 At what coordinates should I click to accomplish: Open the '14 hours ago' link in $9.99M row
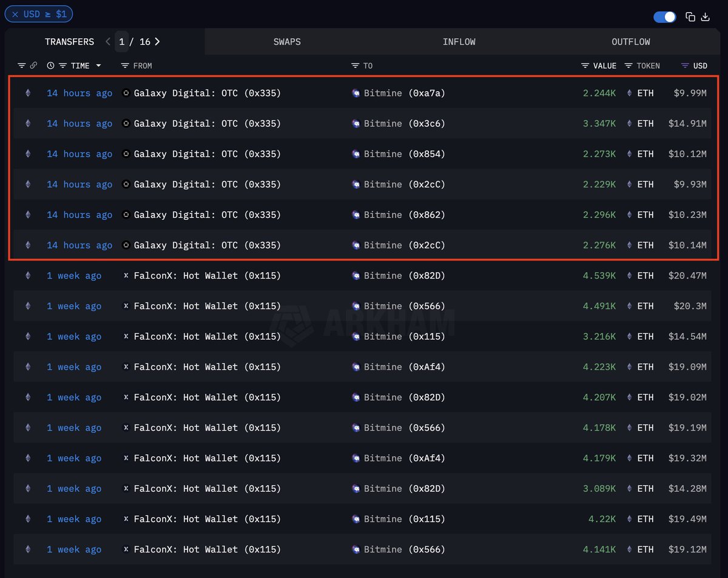pyautogui.click(x=79, y=93)
